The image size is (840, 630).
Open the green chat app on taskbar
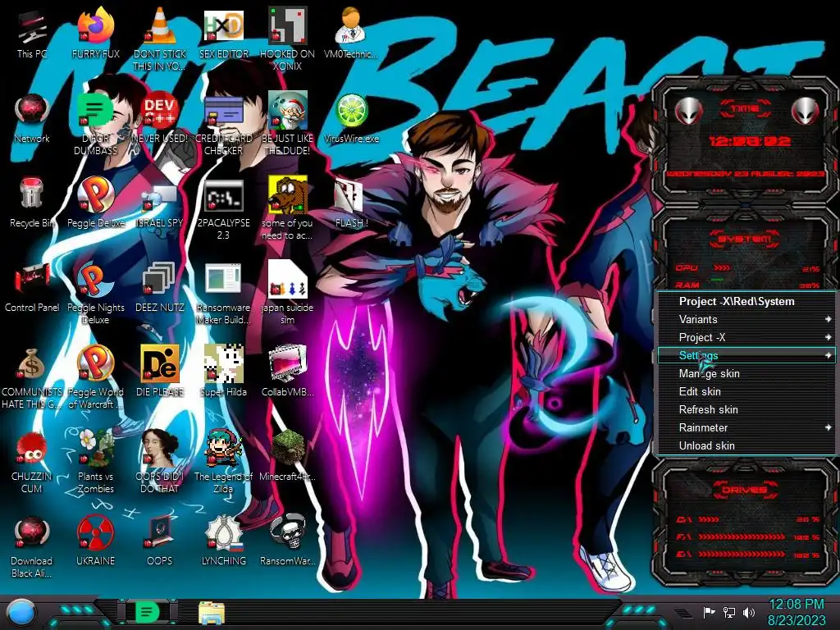[147, 612]
